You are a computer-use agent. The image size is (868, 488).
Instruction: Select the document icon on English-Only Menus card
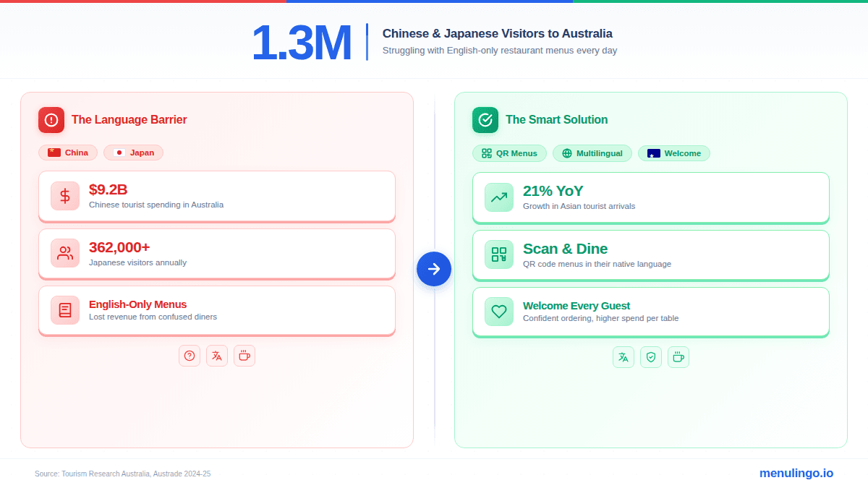(64, 309)
